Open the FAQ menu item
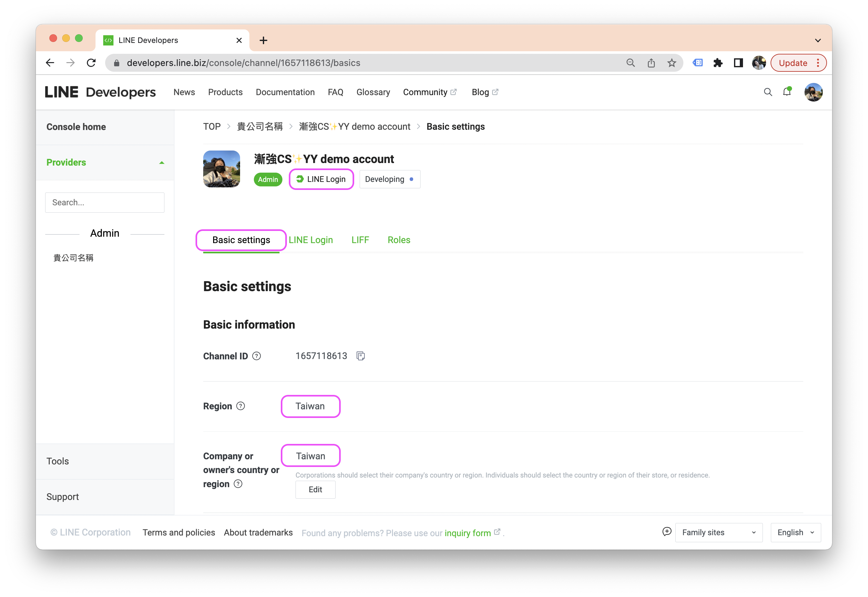Screen dimensions: 868x597 pos(335,92)
